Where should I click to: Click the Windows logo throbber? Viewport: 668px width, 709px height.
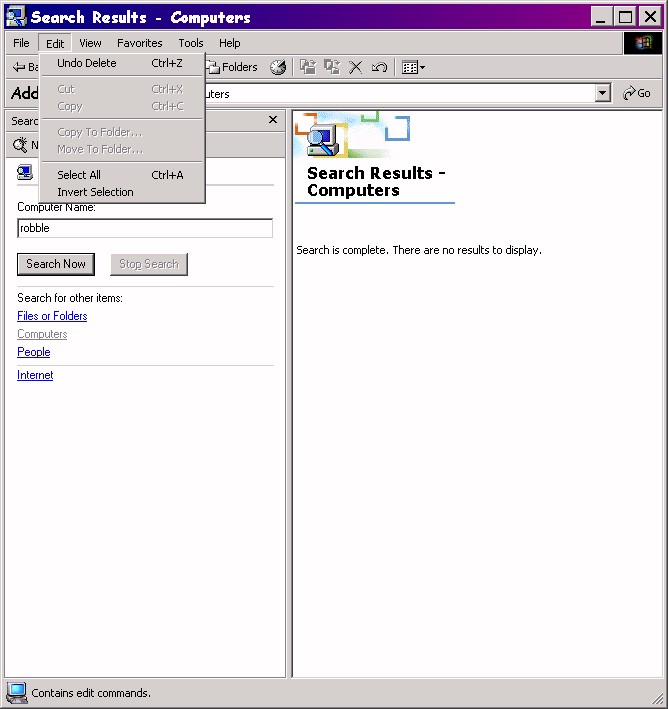coord(643,43)
